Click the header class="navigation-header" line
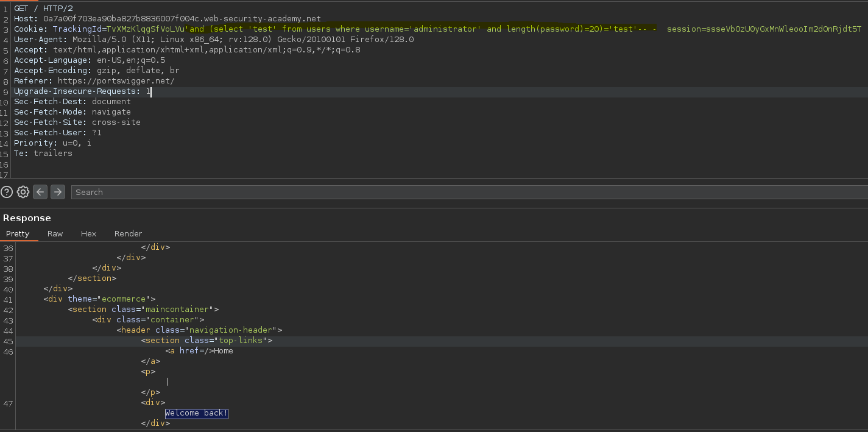This screenshot has height=432, width=868. (199, 330)
